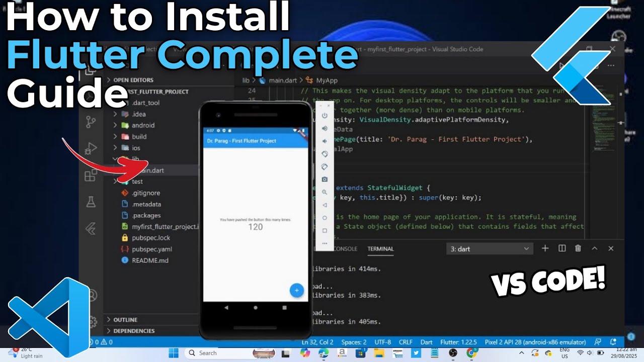
Task: Open the .metadata file
Action: (146, 204)
